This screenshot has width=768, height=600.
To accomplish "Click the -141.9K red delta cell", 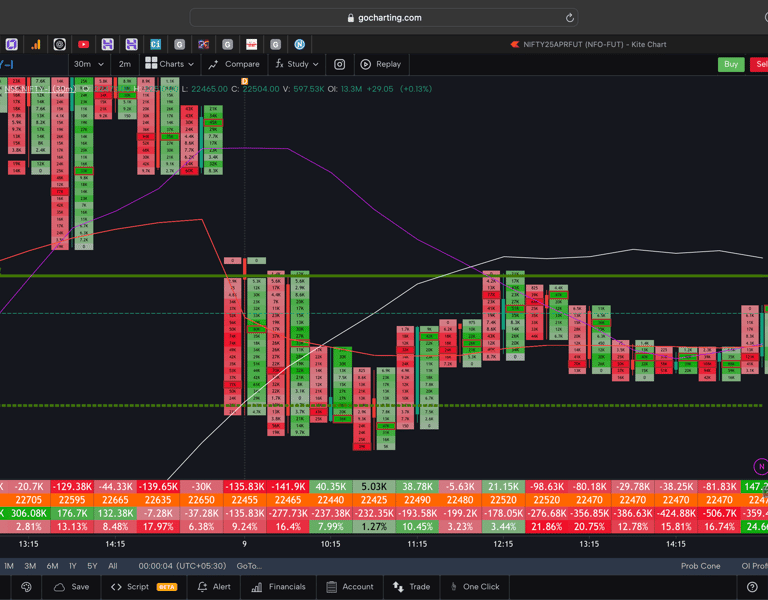I will [288, 486].
